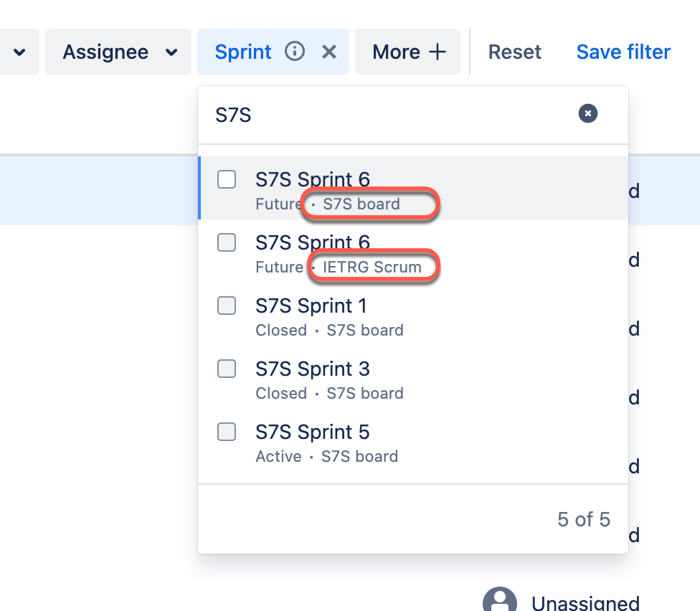Enable the checkbox for S7S Sprint 1
The height and width of the screenshot is (611, 700).
(226, 305)
